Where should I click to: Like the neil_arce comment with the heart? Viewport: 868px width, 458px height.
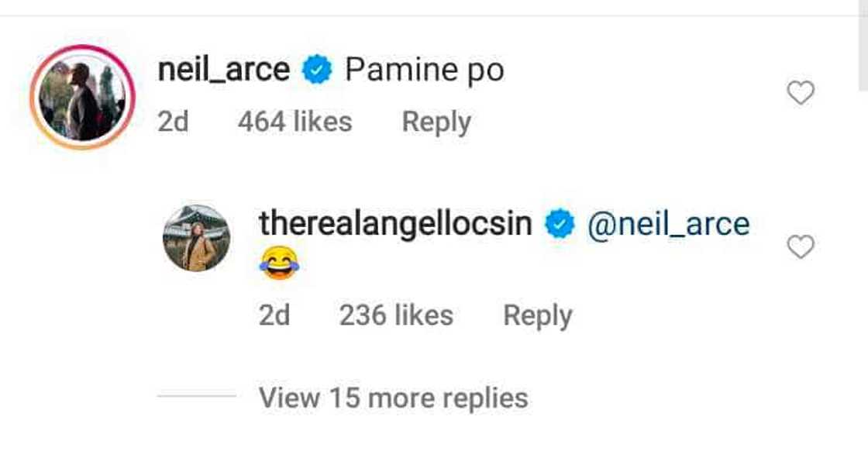[x=801, y=93]
